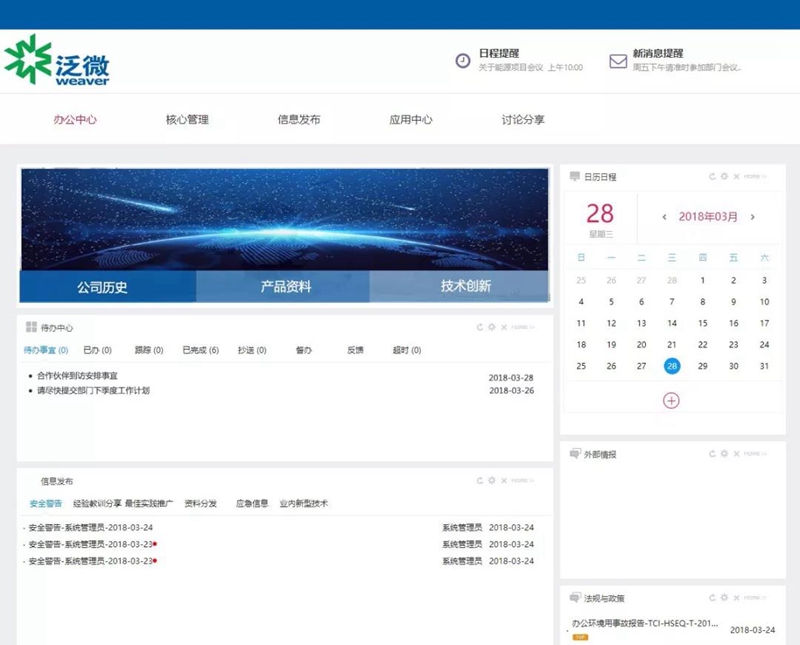Click the add schedule plus icon
Image resolution: width=800 pixels, height=645 pixels.
click(x=671, y=401)
